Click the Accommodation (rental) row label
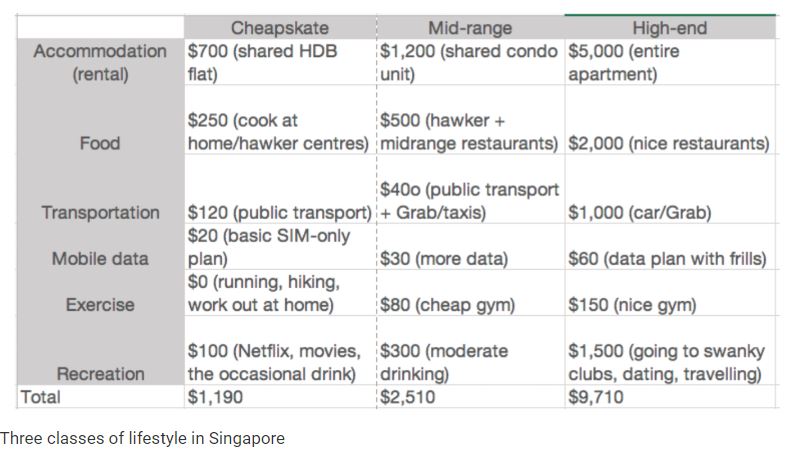Image resolution: width=787 pixels, height=449 pixels. point(100,62)
